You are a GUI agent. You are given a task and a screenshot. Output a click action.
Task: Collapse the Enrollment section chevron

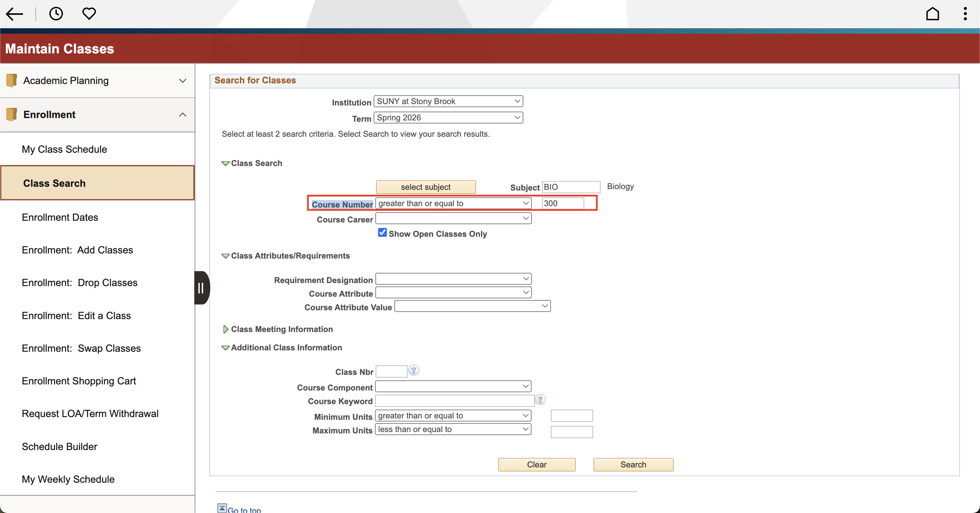pyautogui.click(x=183, y=114)
